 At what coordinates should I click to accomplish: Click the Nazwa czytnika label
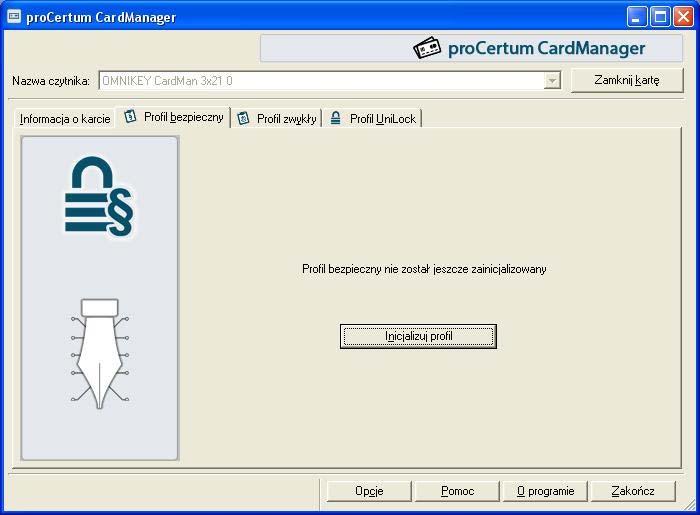[51, 81]
